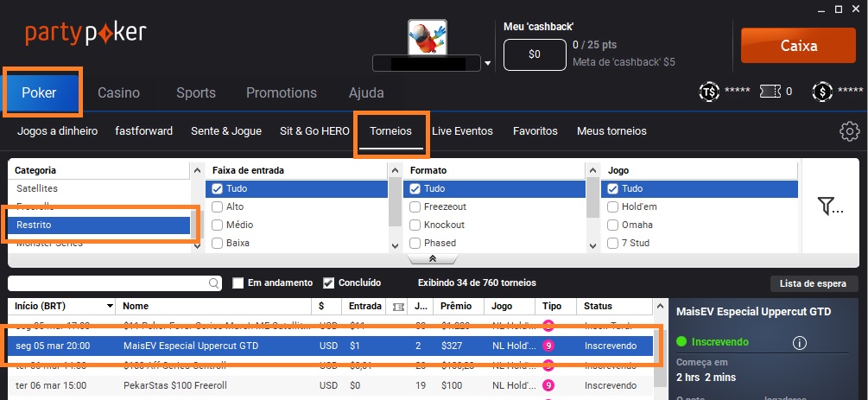Toggle Tudo in Formato filter

pyautogui.click(x=415, y=189)
